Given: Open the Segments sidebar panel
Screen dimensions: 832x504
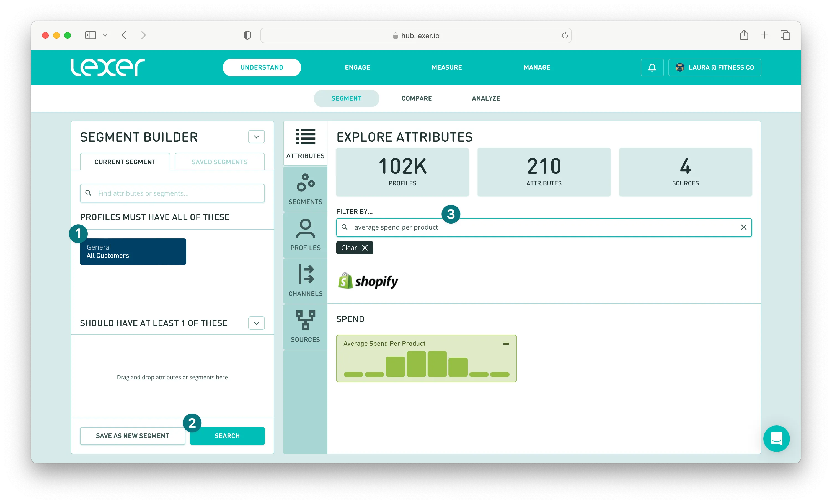Looking at the screenshot, I should 305,189.
